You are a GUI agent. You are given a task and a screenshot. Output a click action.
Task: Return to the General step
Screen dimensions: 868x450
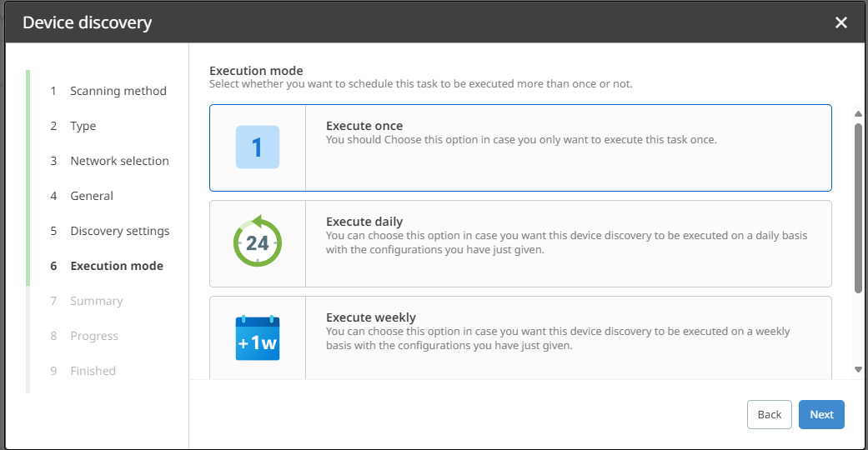pyautogui.click(x=92, y=196)
